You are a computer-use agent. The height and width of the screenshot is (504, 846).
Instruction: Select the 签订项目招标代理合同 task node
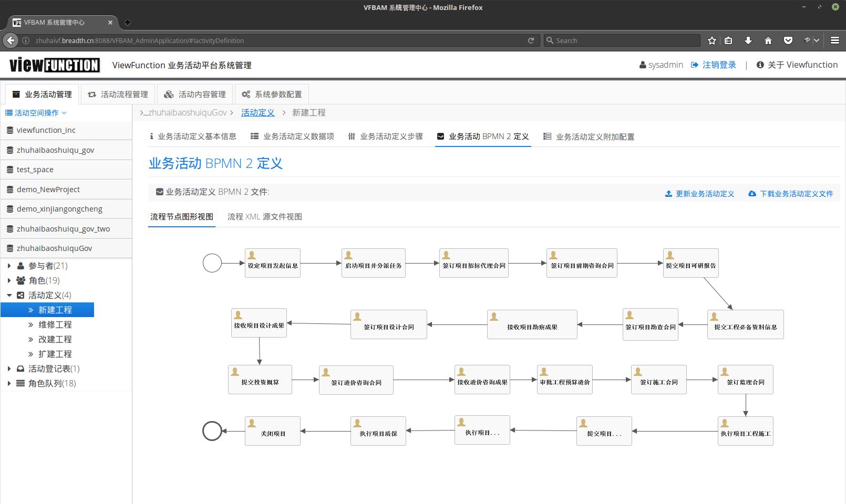pos(474,263)
